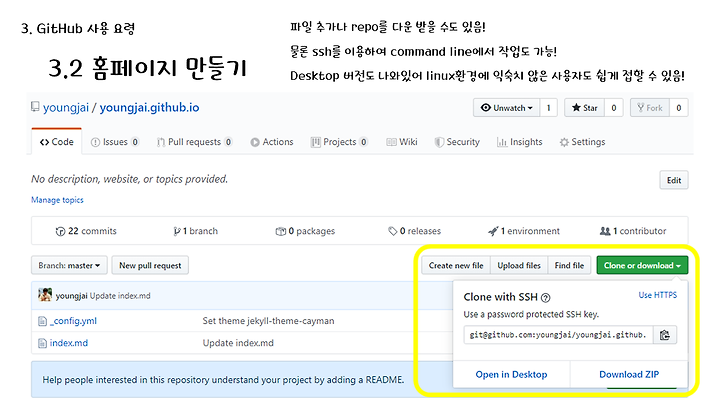The image size is (720, 405).
Task: View the 1 contributor link
Action: pos(633,231)
